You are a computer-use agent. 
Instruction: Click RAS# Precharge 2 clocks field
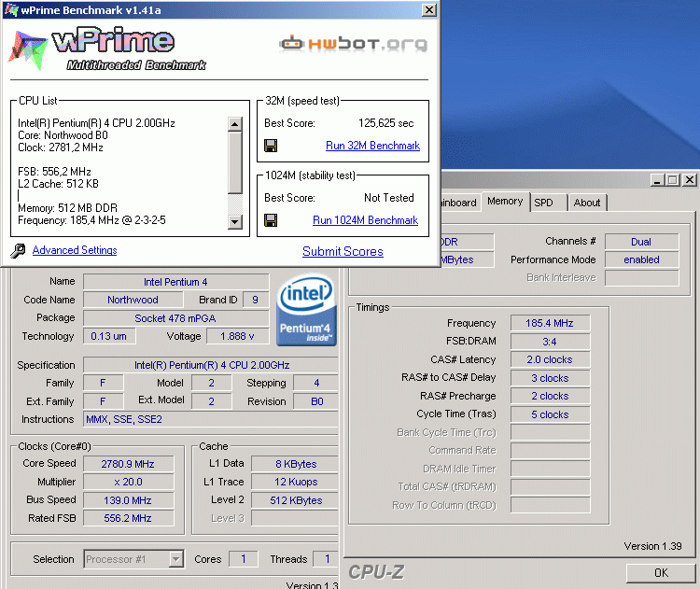point(550,396)
